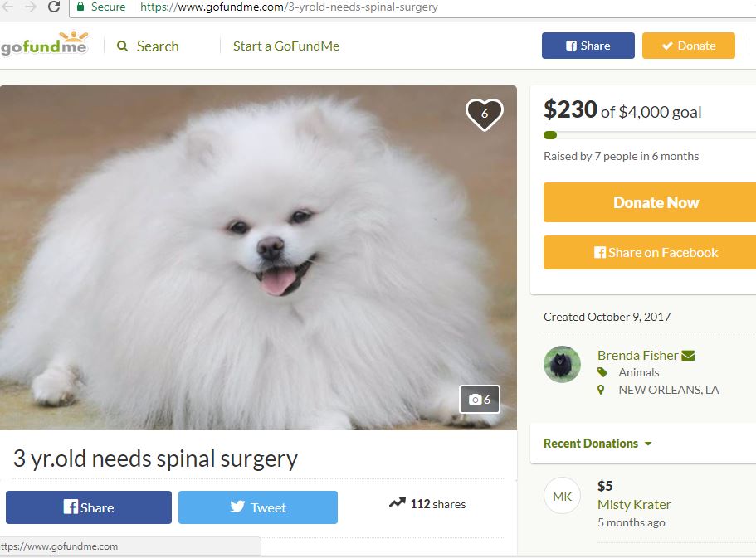The width and height of the screenshot is (756, 558).
Task: Click the browser reload icon
Action: click(x=54, y=7)
